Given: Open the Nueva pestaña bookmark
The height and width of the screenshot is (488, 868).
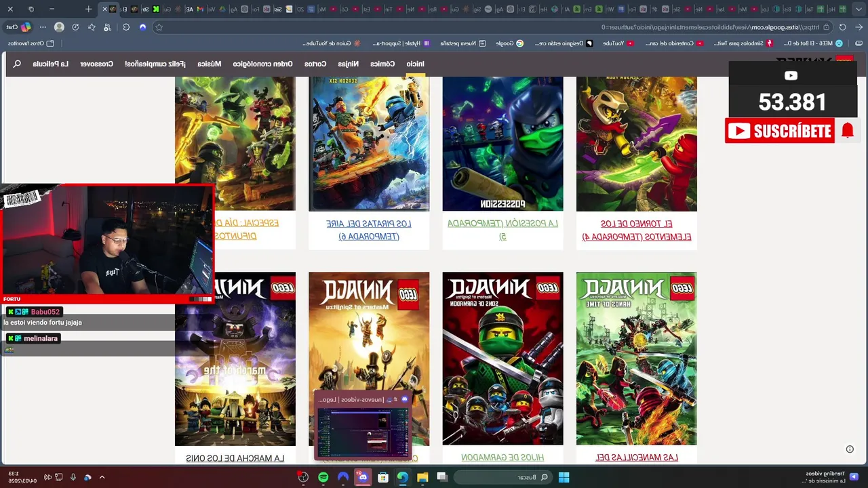Looking at the screenshot, I should click(464, 43).
